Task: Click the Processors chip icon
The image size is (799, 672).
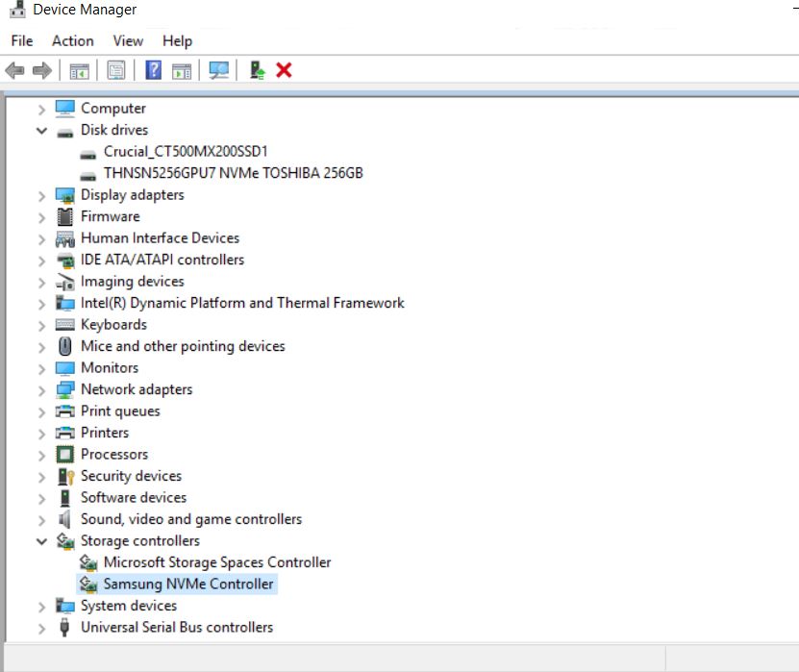Action: click(x=64, y=454)
